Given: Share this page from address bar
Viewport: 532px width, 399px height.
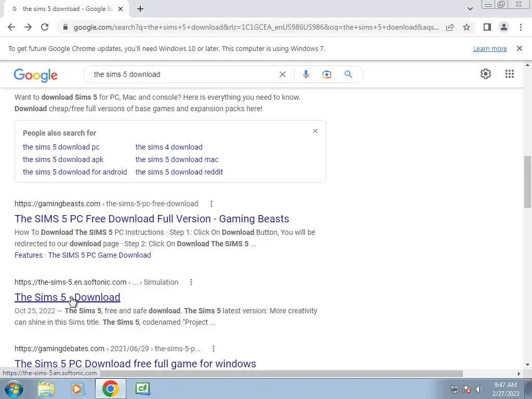Looking at the screenshot, I should pyautogui.click(x=450, y=27).
